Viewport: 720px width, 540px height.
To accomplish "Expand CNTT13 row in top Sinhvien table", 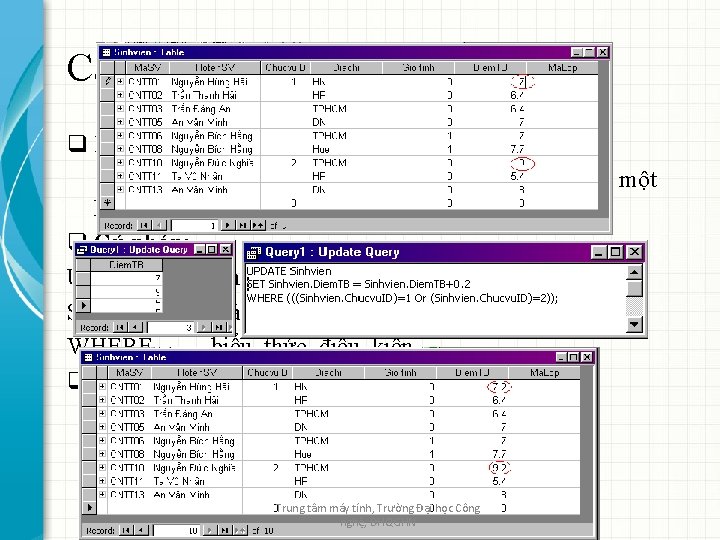I will tap(120, 189).
